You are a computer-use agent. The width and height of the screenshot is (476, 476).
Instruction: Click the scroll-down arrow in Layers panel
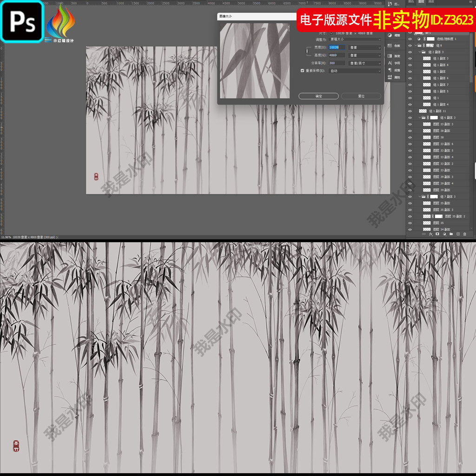pos(471,229)
